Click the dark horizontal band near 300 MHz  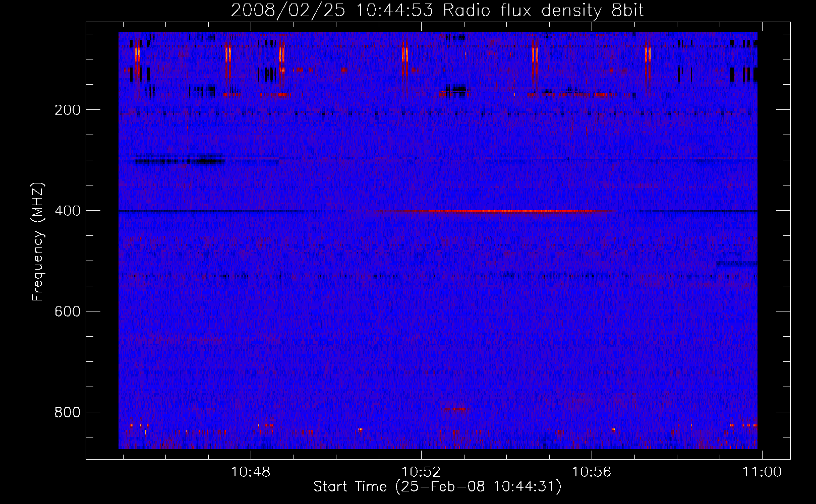179,160
